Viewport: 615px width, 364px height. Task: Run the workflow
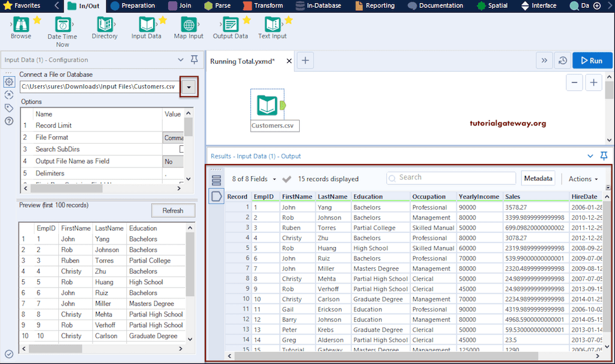(x=592, y=60)
